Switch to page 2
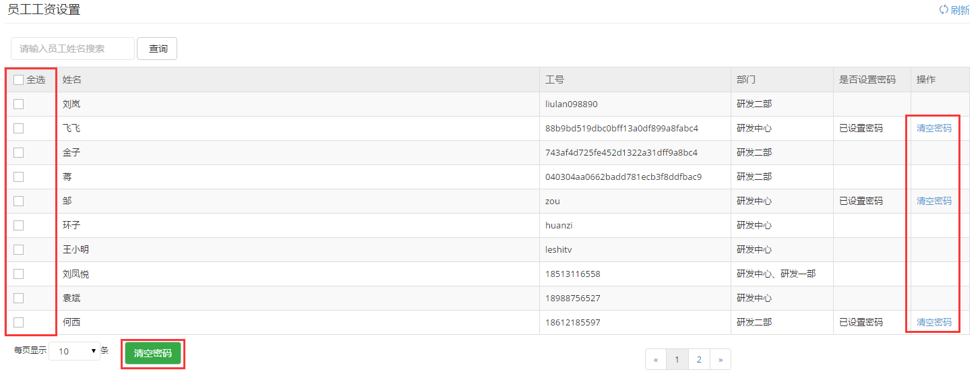 click(699, 360)
